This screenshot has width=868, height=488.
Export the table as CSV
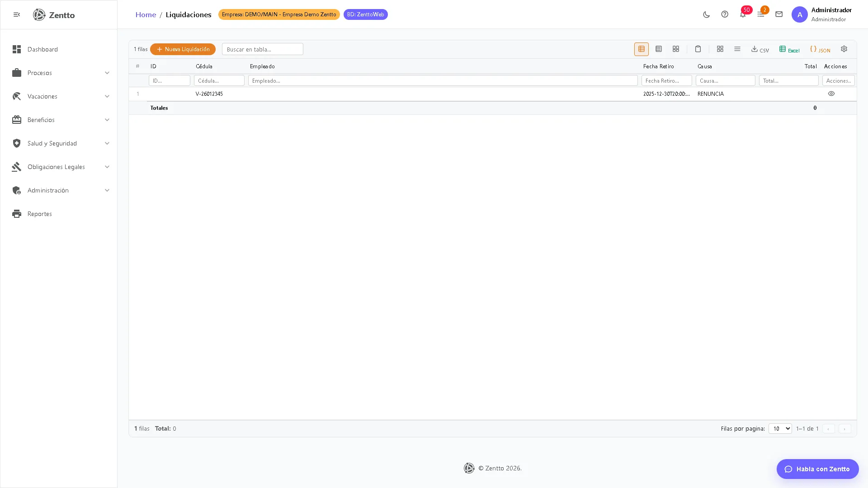pos(760,49)
